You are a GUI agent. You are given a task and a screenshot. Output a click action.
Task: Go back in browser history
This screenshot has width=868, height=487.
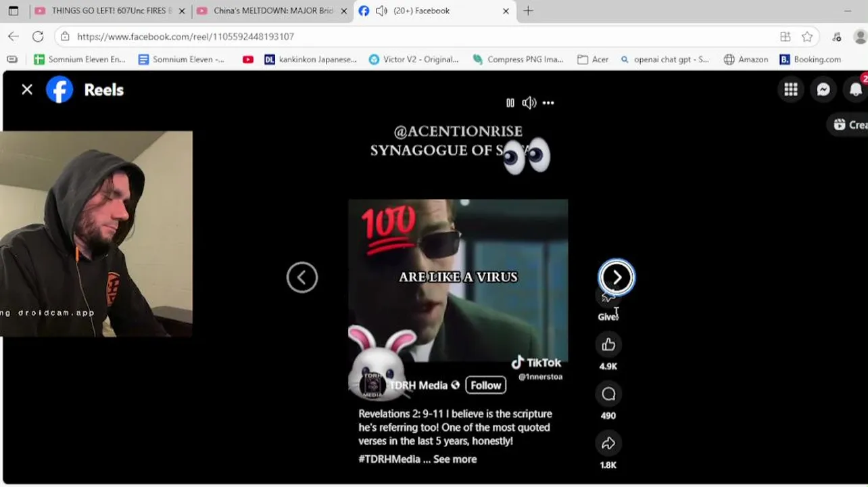pyautogui.click(x=14, y=37)
